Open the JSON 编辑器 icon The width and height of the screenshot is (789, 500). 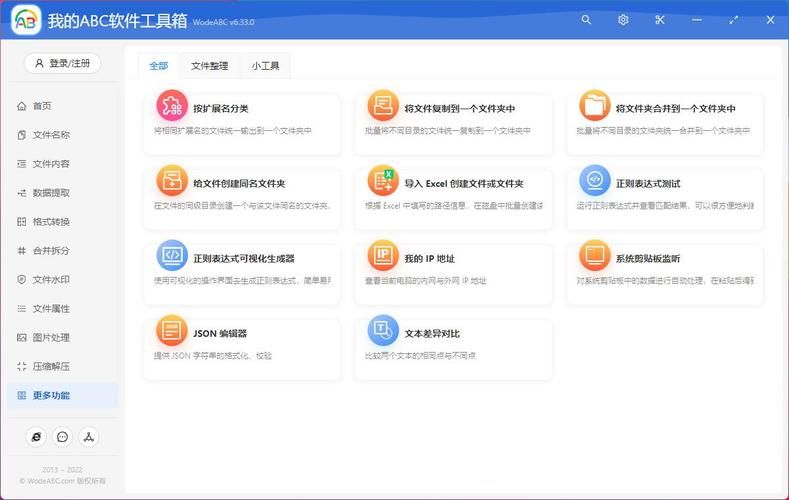pyautogui.click(x=172, y=330)
